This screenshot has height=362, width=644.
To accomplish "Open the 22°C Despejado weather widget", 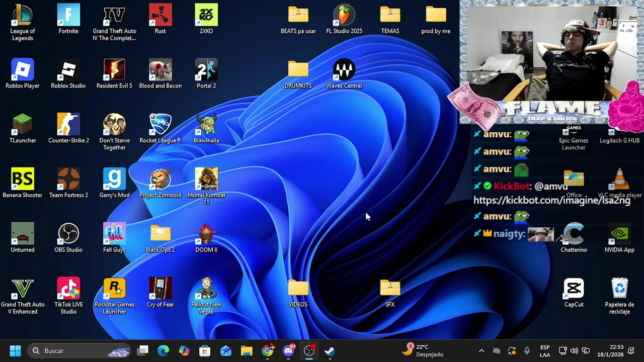I will pyautogui.click(x=423, y=350).
